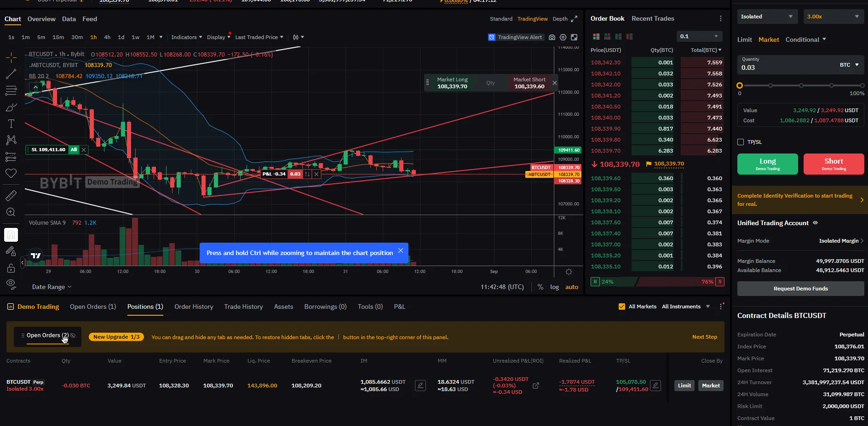
Task: Select the text annotation tool
Action: [11, 124]
